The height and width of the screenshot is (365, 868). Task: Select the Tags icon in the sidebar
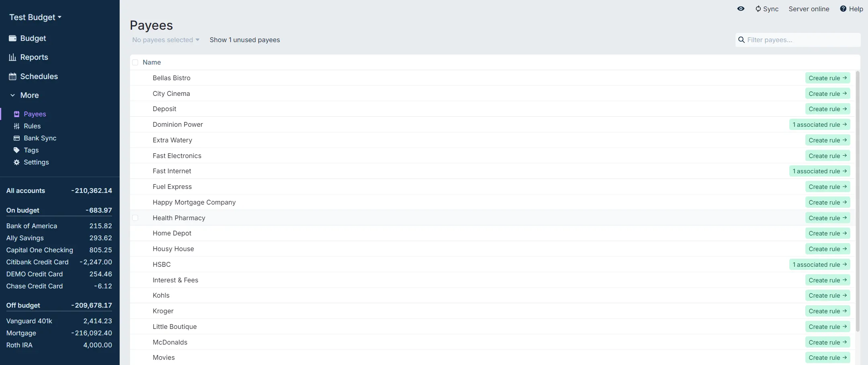pos(16,150)
